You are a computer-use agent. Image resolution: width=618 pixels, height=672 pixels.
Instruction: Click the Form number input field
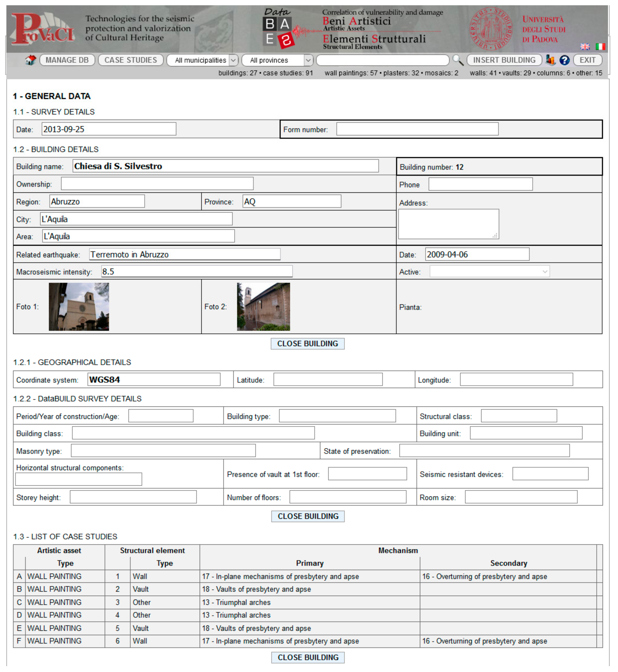[x=417, y=129]
